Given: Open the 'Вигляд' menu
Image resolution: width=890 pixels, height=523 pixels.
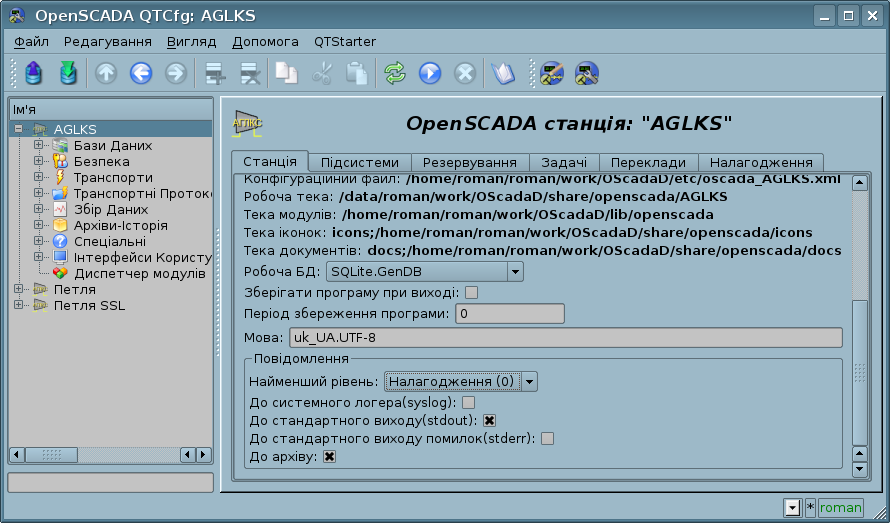Looking at the screenshot, I should click(x=191, y=42).
